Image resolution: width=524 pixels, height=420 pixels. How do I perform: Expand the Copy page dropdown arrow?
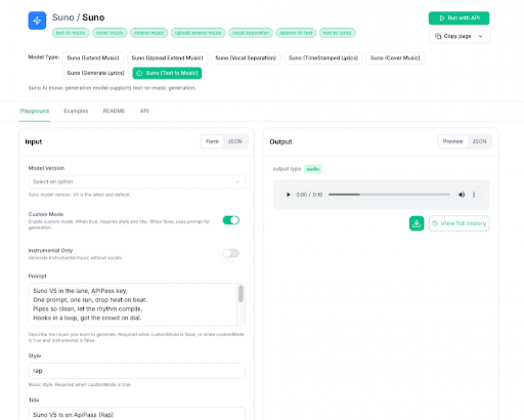(x=480, y=37)
